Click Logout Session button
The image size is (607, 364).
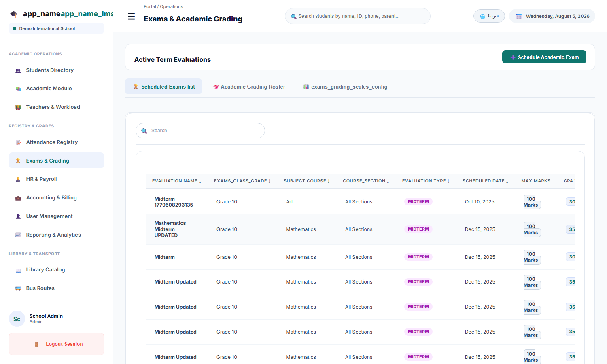(56, 344)
